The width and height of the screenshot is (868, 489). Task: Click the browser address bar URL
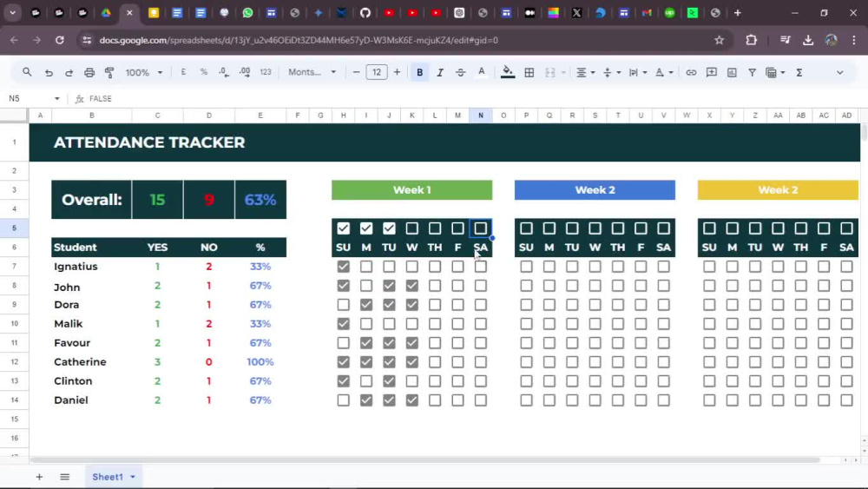click(299, 40)
